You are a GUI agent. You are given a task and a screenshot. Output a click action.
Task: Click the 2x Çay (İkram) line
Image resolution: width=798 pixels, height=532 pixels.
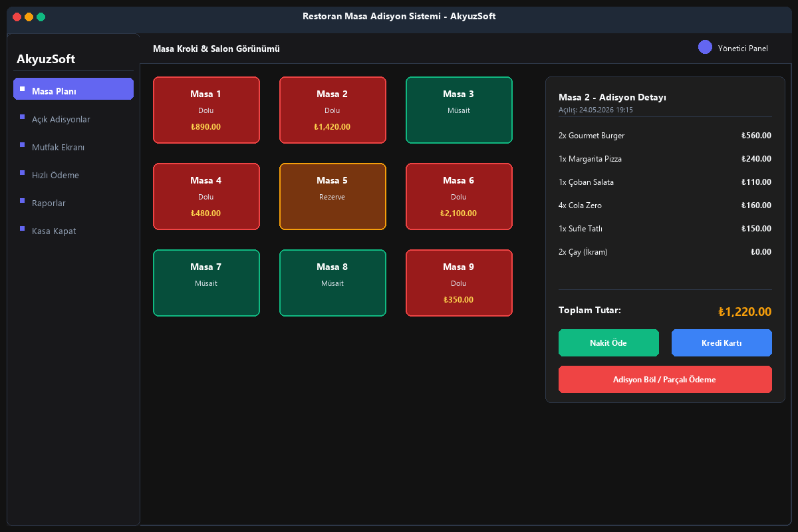point(665,252)
